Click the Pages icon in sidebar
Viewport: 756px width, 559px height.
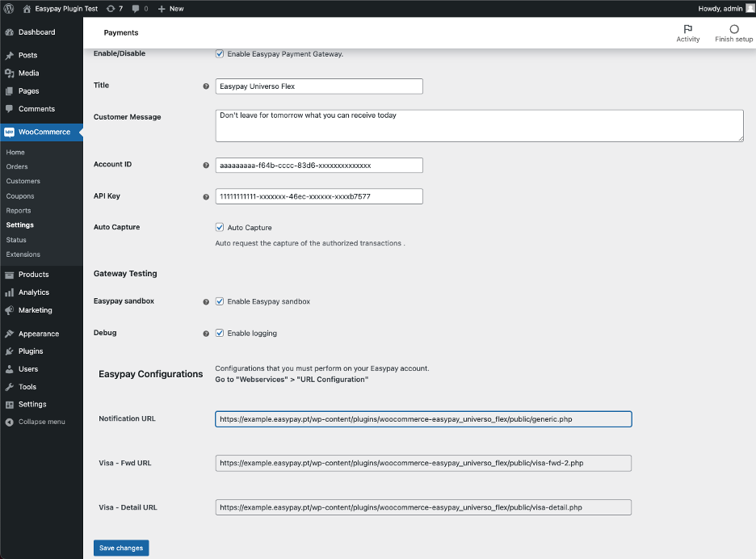point(9,91)
